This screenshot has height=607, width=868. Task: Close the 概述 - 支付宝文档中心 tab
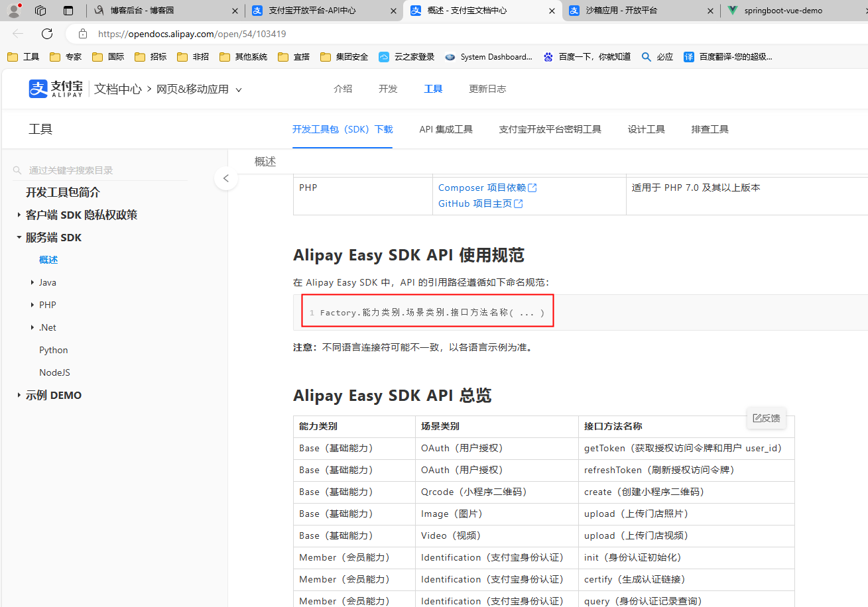tap(552, 11)
